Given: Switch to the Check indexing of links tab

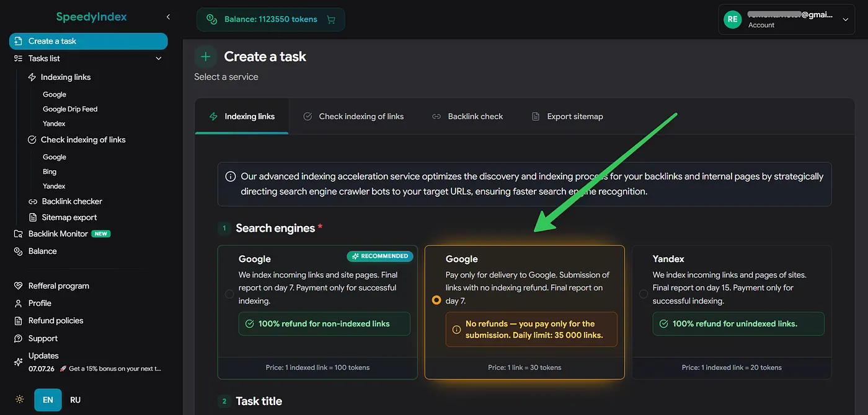Looking at the screenshot, I should pyautogui.click(x=353, y=116).
